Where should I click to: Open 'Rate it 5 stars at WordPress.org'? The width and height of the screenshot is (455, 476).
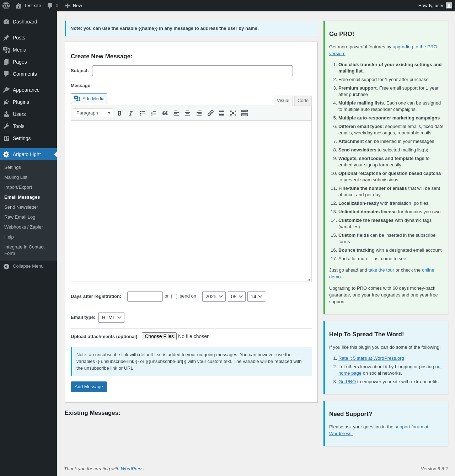pos(371,358)
